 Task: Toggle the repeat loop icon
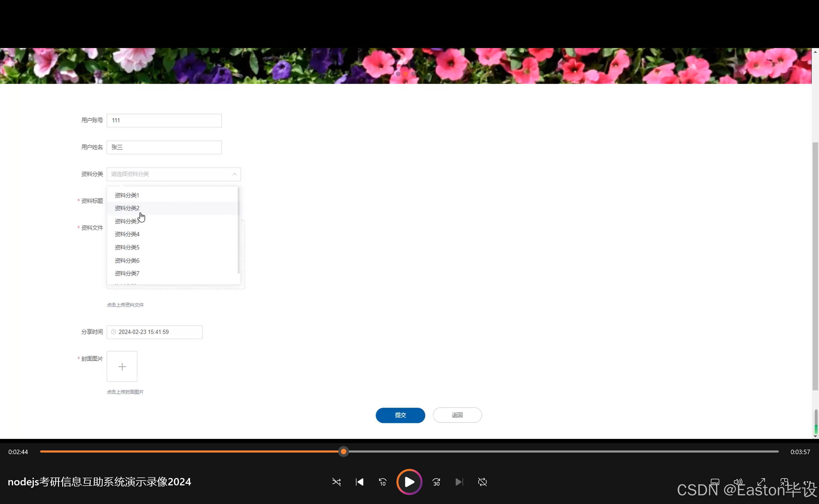click(x=482, y=482)
